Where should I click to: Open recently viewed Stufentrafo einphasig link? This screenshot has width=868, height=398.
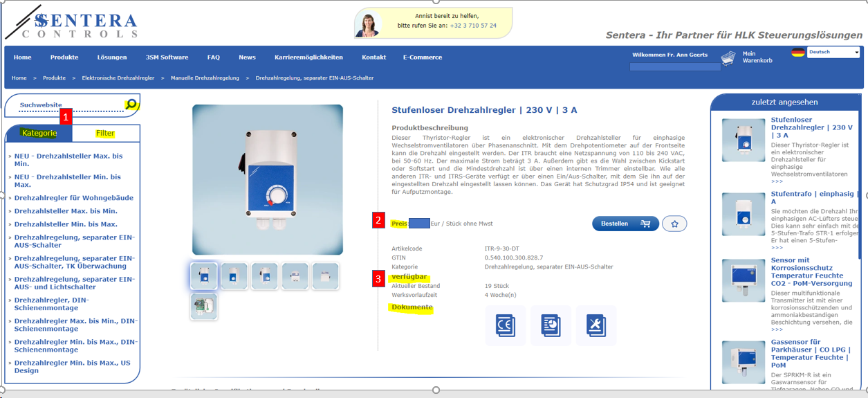point(814,198)
